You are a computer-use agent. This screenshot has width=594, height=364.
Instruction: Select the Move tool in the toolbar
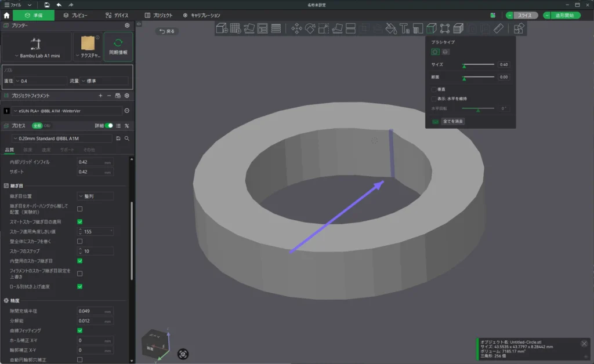tap(296, 28)
